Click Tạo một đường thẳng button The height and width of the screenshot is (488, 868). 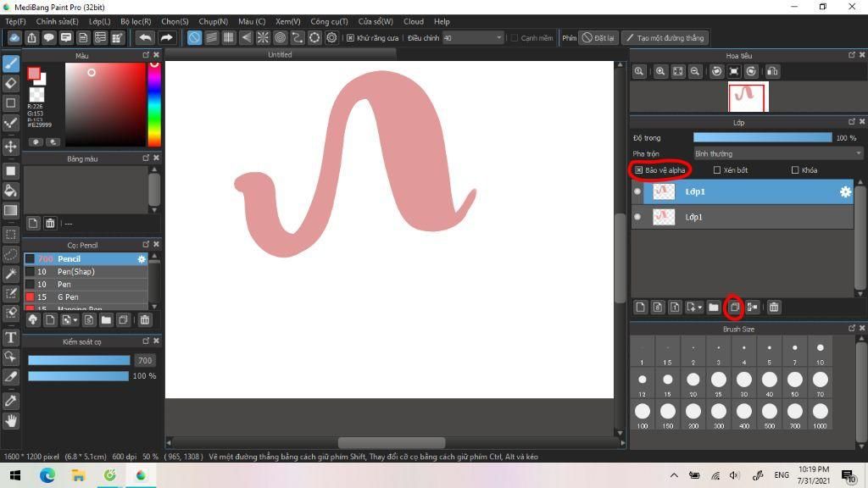[x=665, y=37]
